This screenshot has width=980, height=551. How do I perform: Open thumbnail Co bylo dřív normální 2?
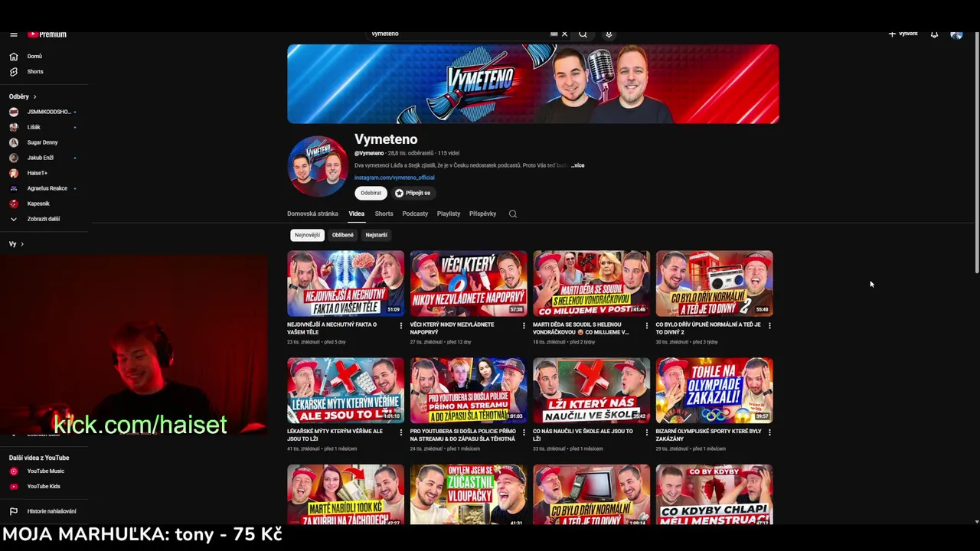click(x=714, y=283)
